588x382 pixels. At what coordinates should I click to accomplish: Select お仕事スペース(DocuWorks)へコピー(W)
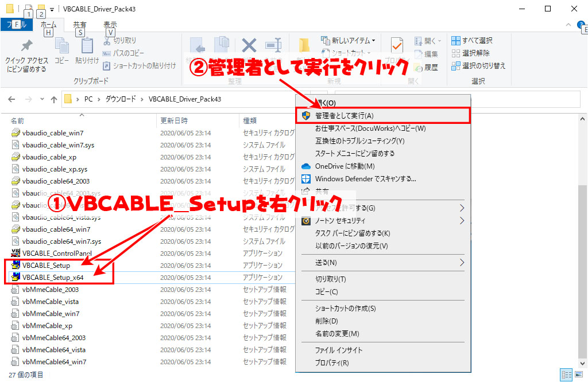(383, 128)
